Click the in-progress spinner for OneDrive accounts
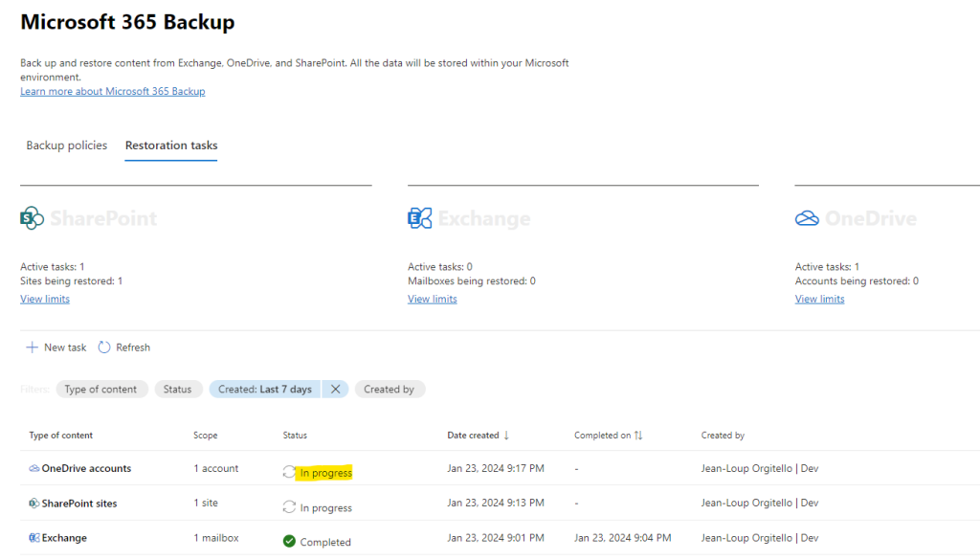The height and width of the screenshot is (560, 980). [289, 472]
